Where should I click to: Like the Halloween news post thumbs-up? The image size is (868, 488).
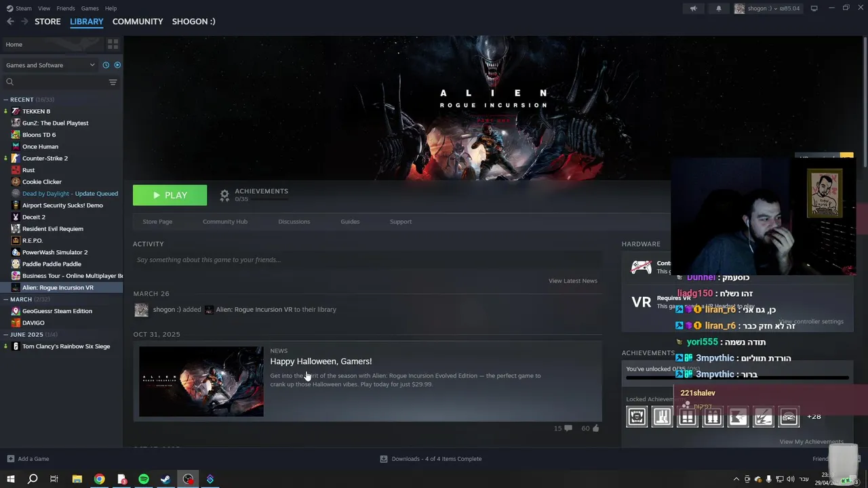(x=590, y=428)
